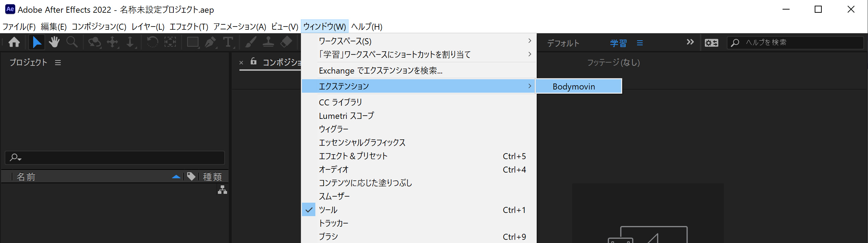Viewport: 868px width, 243px height.
Task: Open the ファイル(F) menu
Action: coord(19,27)
